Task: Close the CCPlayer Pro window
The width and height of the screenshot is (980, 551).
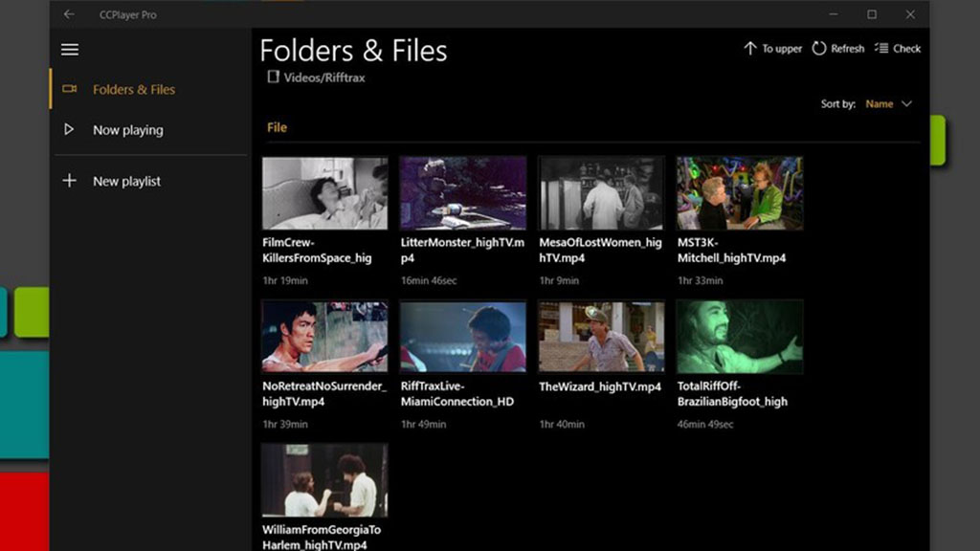Action: coord(910,14)
